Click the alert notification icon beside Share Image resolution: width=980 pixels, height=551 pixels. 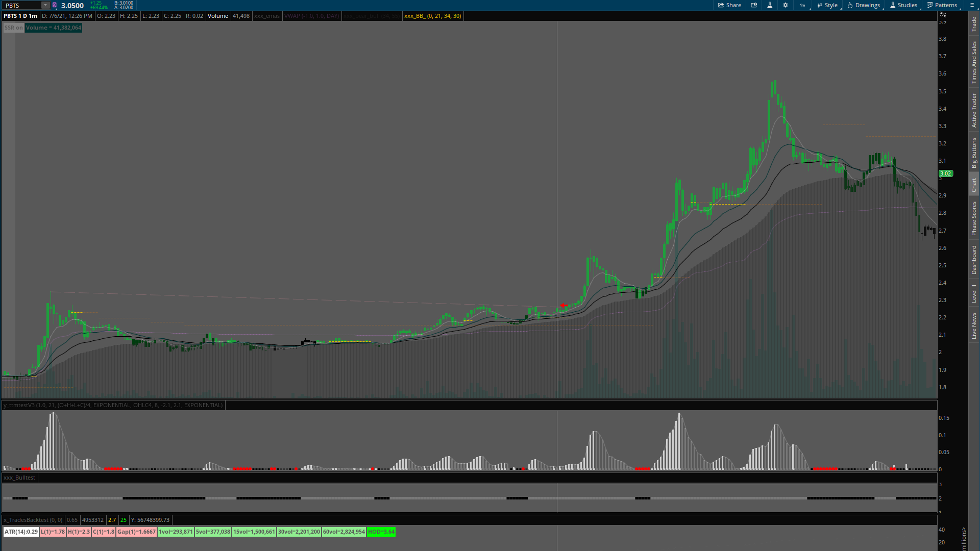(754, 5)
